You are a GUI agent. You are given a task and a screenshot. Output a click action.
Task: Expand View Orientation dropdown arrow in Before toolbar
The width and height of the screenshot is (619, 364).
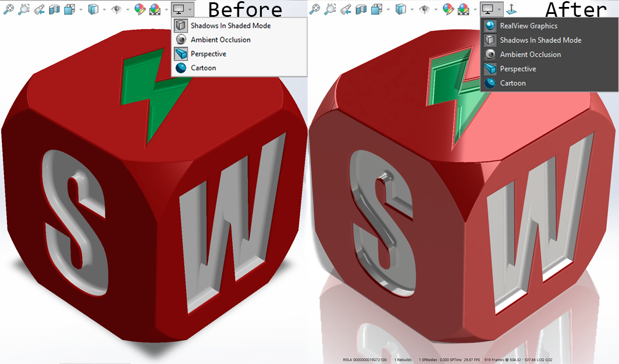pyautogui.click(x=81, y=9)
